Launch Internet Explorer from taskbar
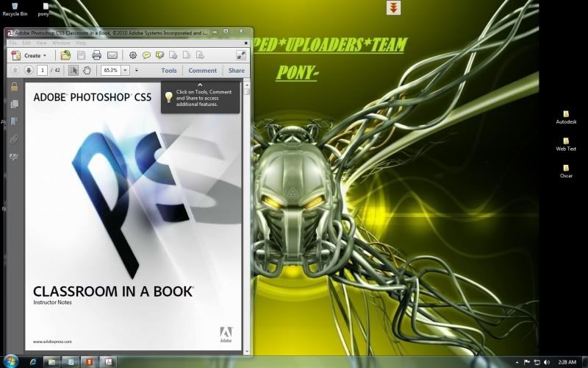This screenshot has height=368, width=588. pos(33,362)
